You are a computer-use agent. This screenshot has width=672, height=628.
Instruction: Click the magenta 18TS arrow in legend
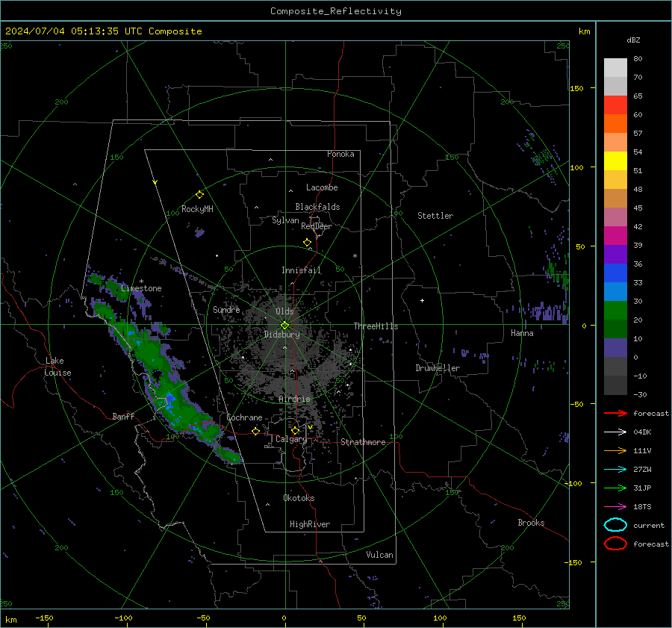coord(615,507)
